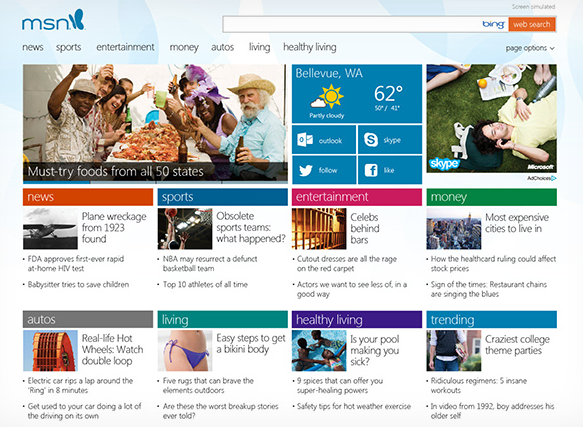This screenshot has height=427, width=583.
Task: Open '9 spices' super-healing powers link
Action: tap(339, 386)
